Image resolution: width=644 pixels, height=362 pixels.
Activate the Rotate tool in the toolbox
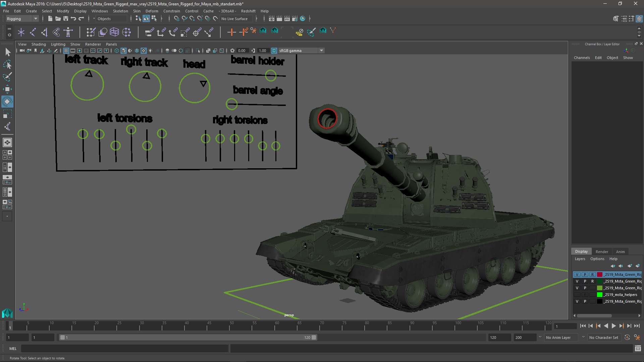point(7,102)
